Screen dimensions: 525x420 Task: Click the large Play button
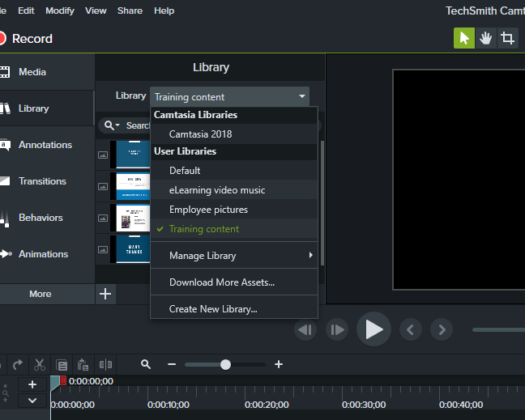point(373,329)
